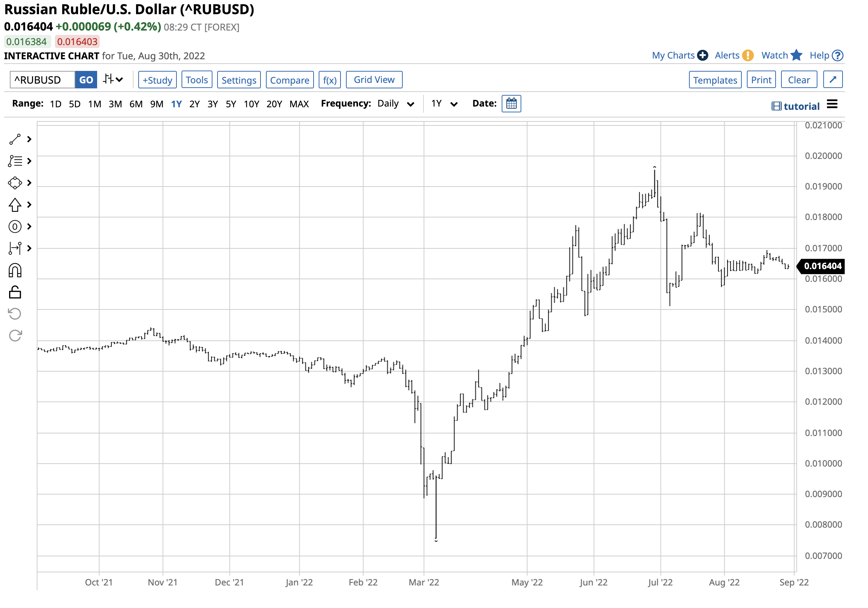Click the My Charts plus icon
The height and width of the screenshot is (608, 868).
pos(702,56)
